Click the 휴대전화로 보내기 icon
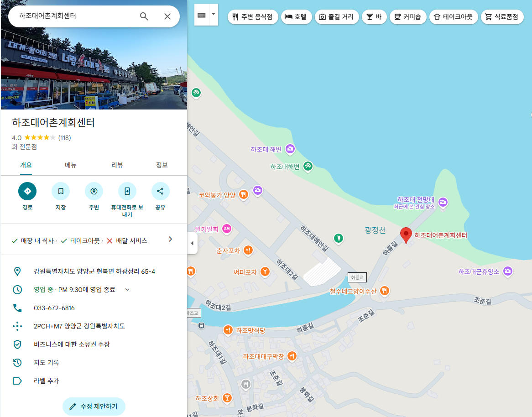 tap(127, 191)
